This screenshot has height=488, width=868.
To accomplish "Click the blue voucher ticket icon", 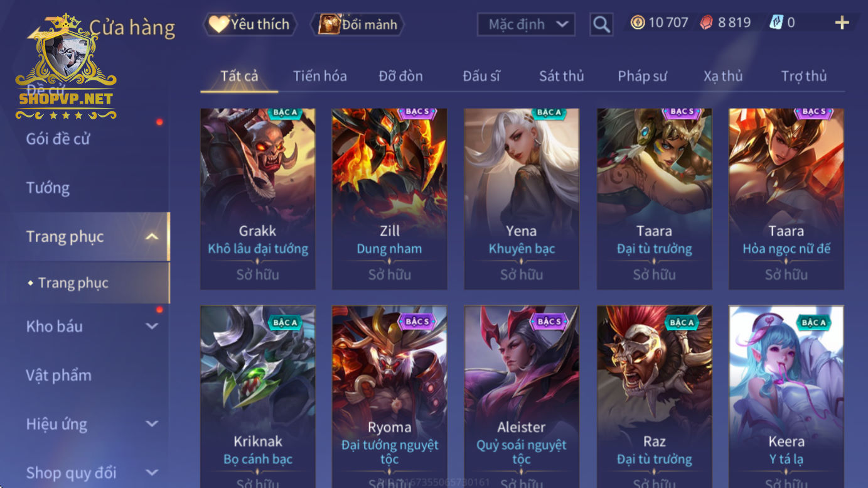I will point(776,23).
